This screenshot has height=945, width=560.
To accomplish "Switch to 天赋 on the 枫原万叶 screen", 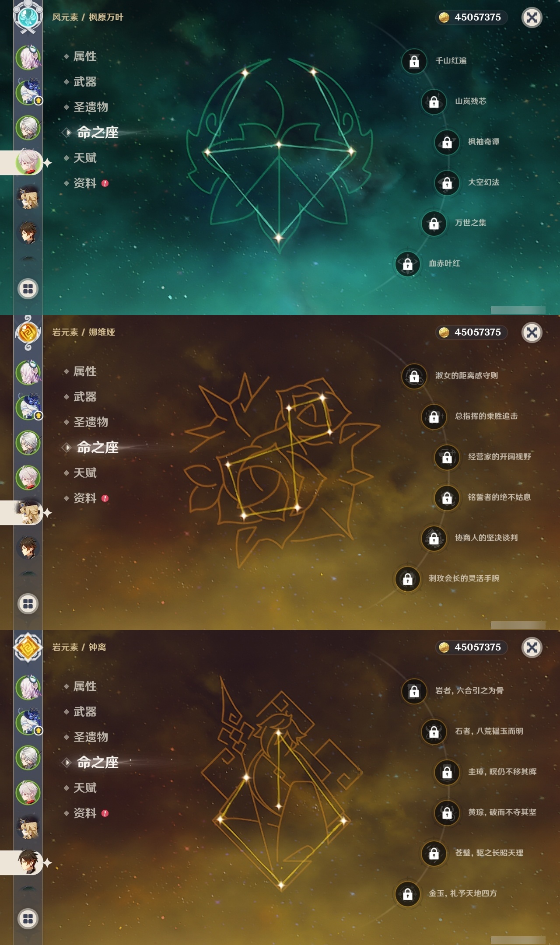I will point(85,158).
